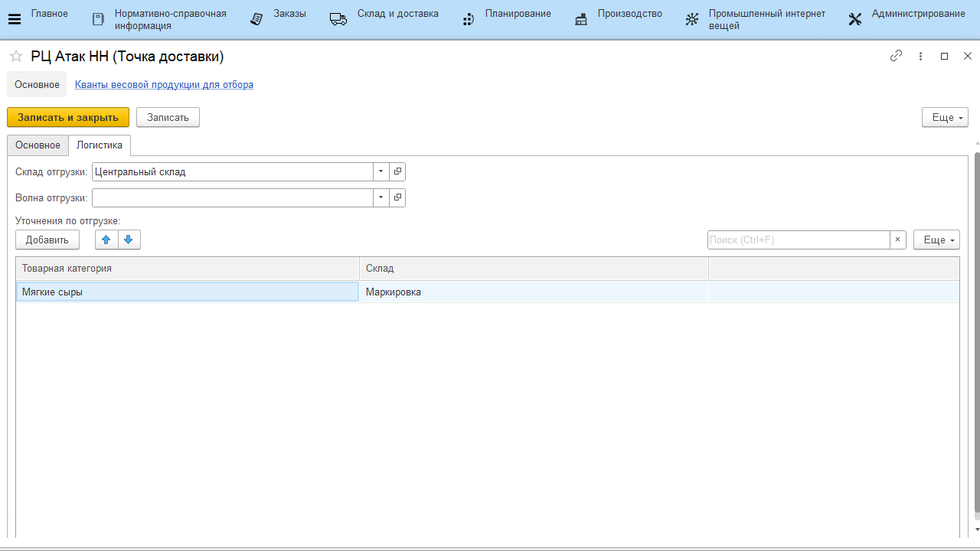Add form to favorites with star icon
980x551 pixels.
16,57
